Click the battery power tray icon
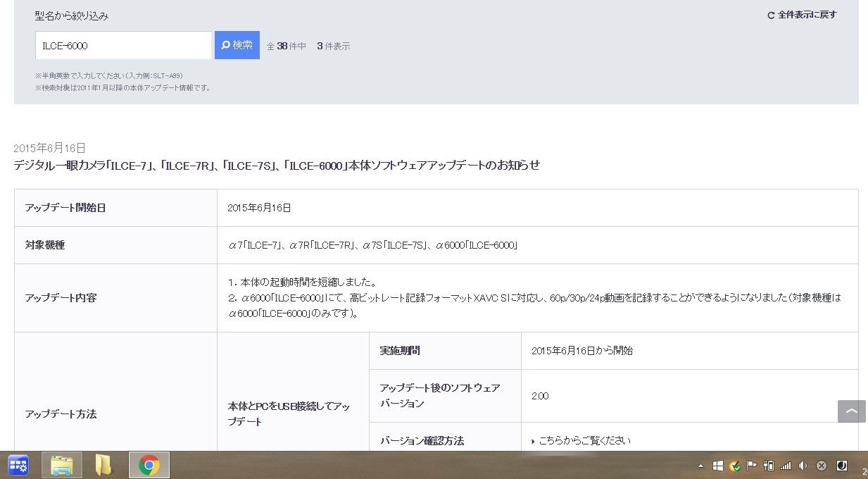Image resolution: width=868 pixels, height=479 pixels. (x=769, y=466)
